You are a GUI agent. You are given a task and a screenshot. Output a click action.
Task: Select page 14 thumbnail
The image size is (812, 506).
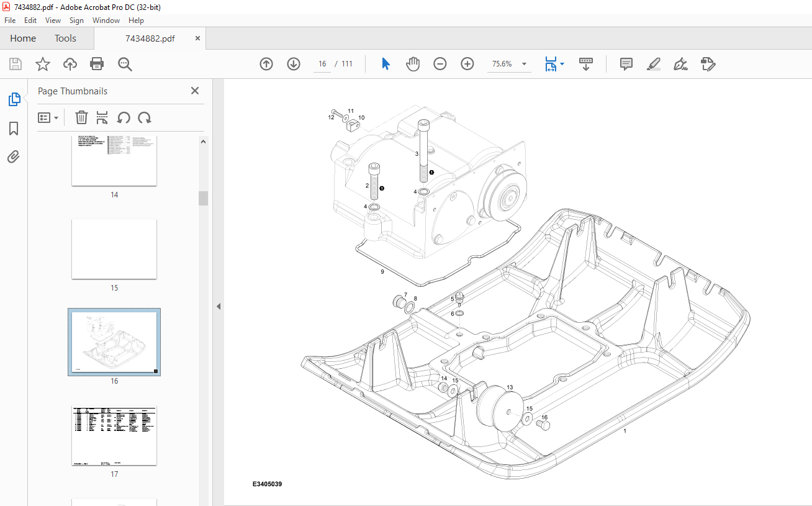pos(114,160)
